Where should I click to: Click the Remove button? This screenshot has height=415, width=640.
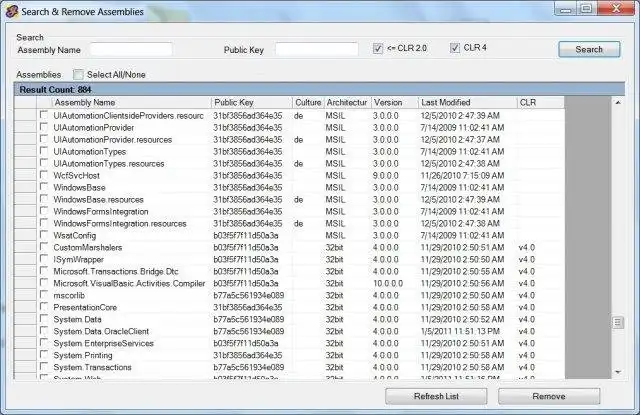(x=549, y=396)
